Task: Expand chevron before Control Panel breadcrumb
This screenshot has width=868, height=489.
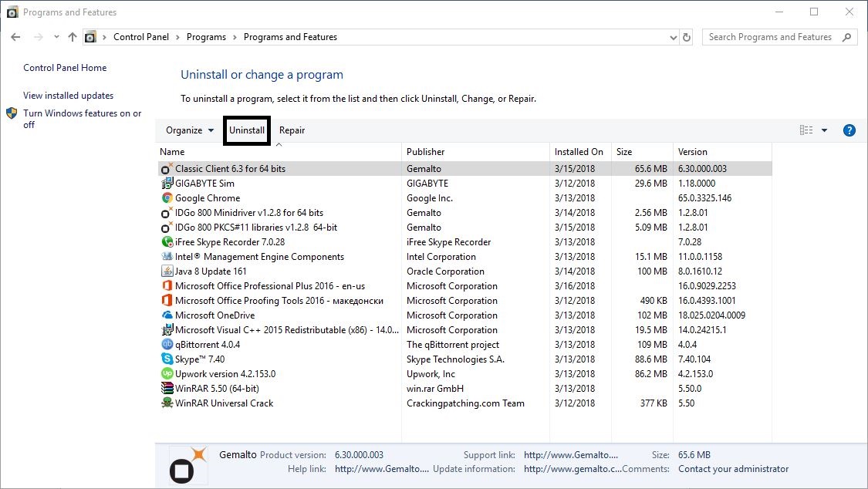Action: coord(104,37)
